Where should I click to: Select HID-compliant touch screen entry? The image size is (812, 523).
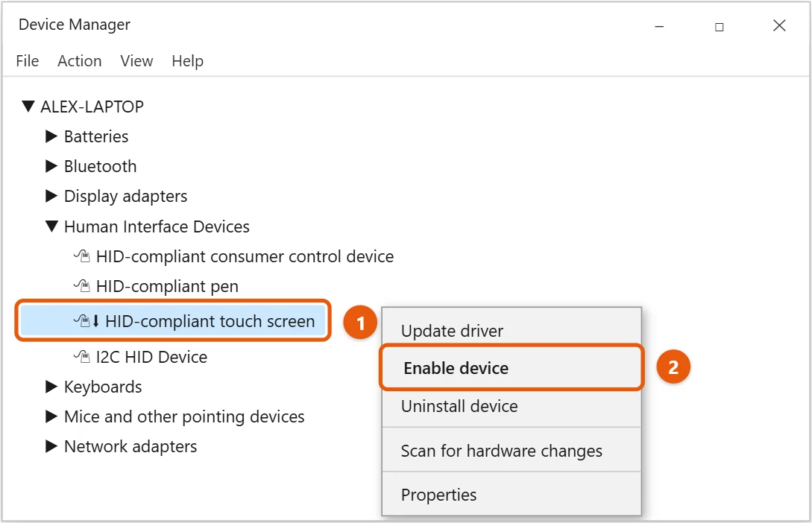210,321
